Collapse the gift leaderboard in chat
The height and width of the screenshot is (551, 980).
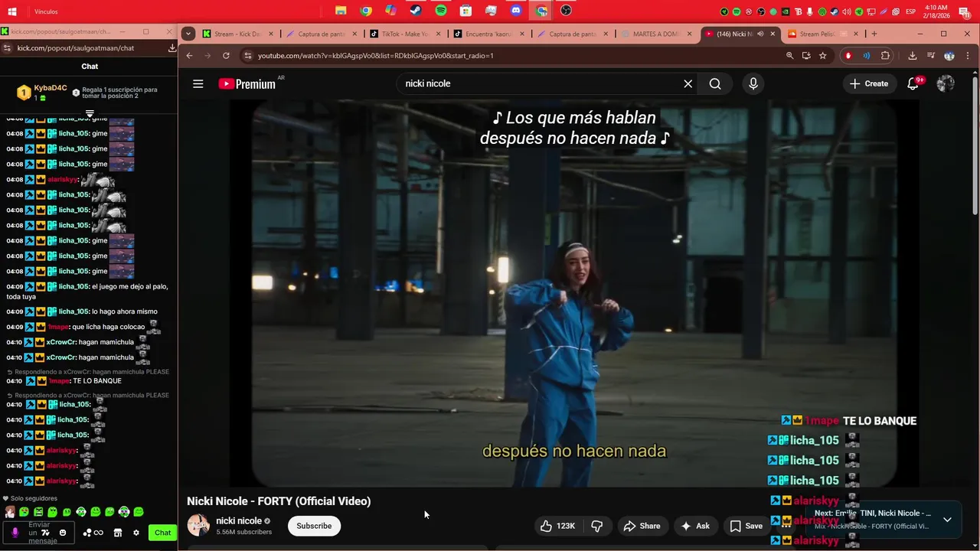click(90, 113)
